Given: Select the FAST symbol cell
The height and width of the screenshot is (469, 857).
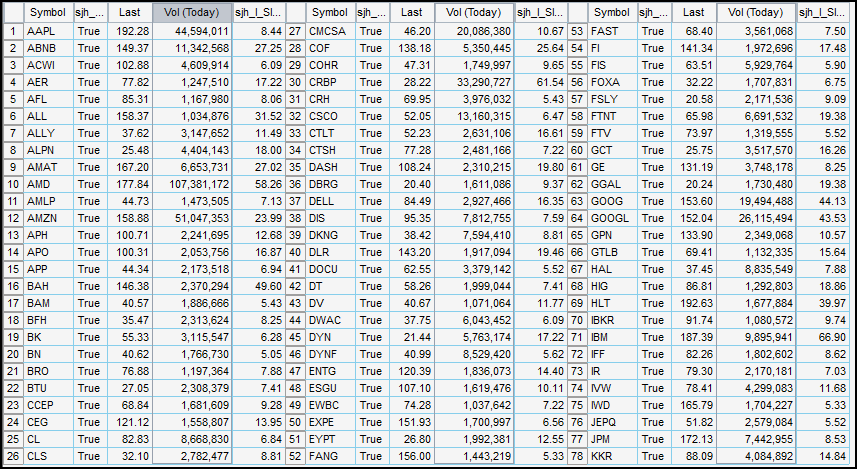Looking at the screenshot, I should pos(612,31).
